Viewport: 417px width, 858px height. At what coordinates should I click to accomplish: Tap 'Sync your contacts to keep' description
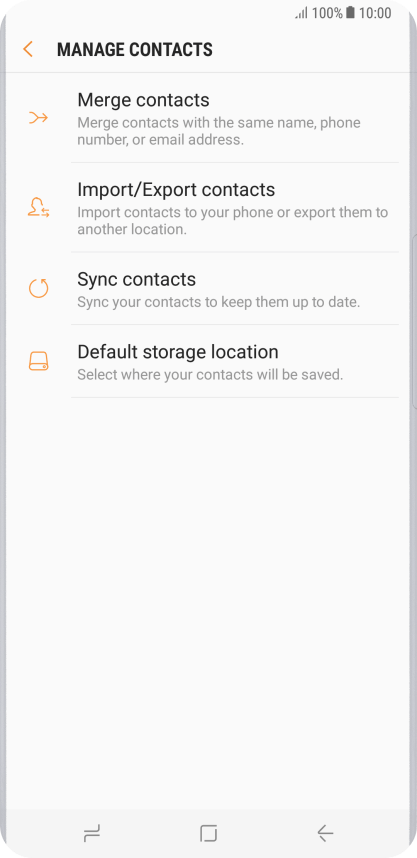click(x=218, y=302)
